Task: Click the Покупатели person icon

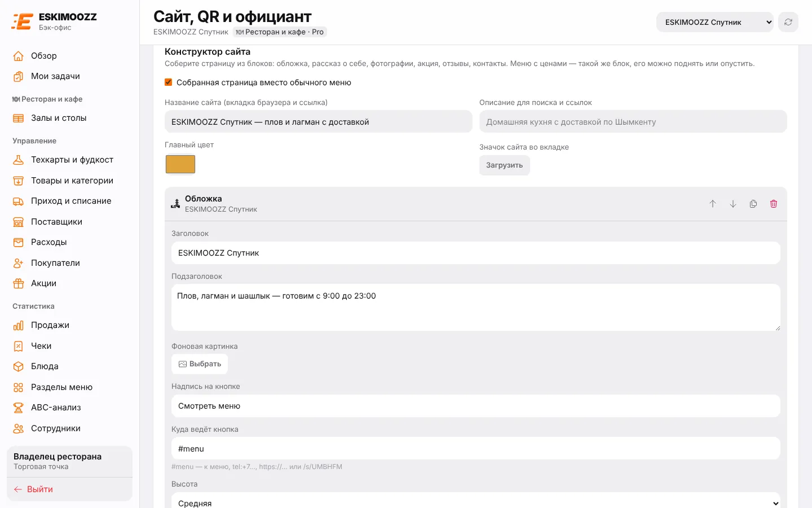Action: pos(19,263)
